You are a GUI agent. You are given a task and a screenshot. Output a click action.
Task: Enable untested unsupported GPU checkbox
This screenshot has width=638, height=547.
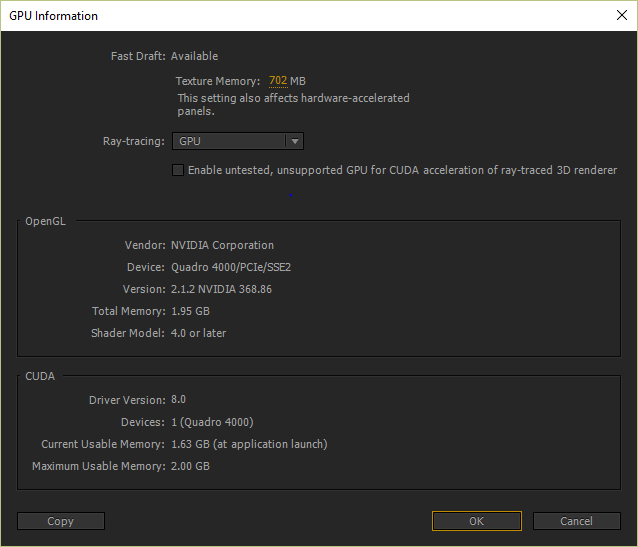(x=178, y=170)
